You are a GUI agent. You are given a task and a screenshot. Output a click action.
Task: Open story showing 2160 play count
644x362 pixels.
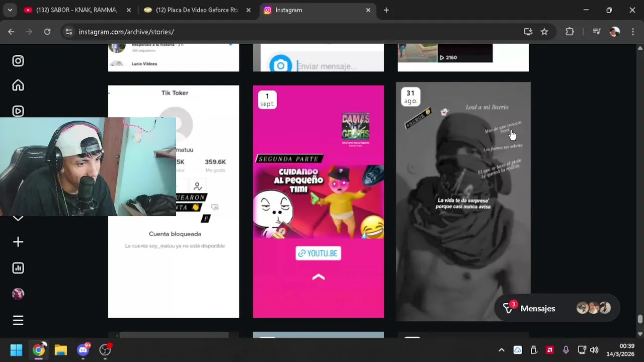[x=463, y=57]
